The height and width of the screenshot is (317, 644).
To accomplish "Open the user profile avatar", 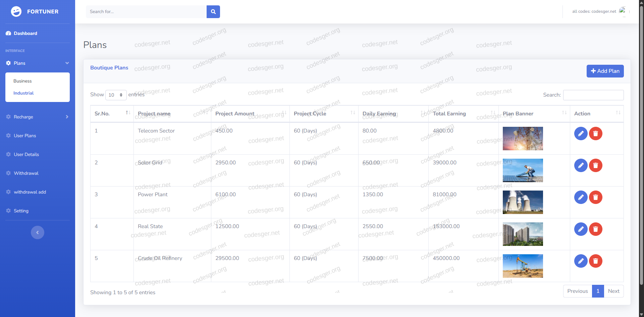I will pyautogui.click(x=623, y=11).
